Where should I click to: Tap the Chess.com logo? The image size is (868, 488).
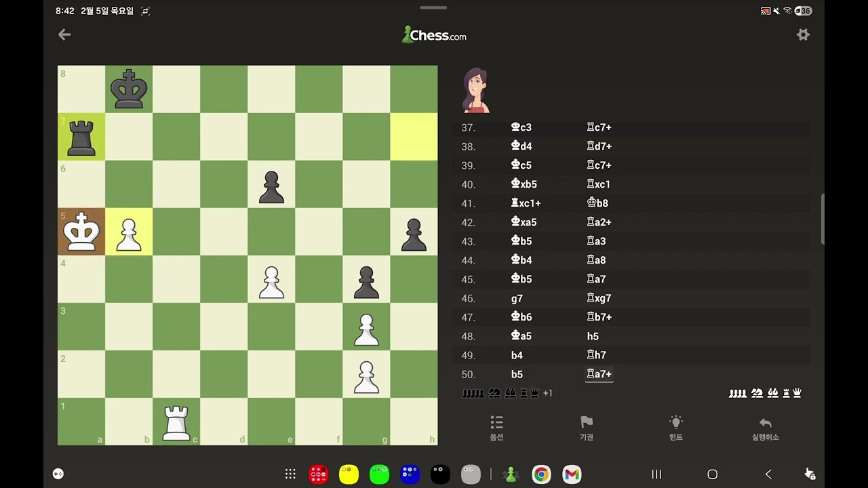434,35
